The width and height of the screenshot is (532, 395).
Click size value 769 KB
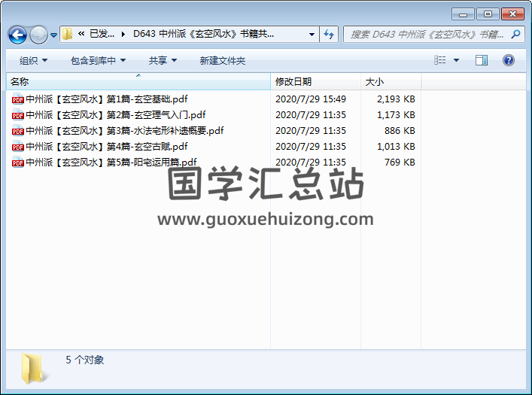click(400, 163)
